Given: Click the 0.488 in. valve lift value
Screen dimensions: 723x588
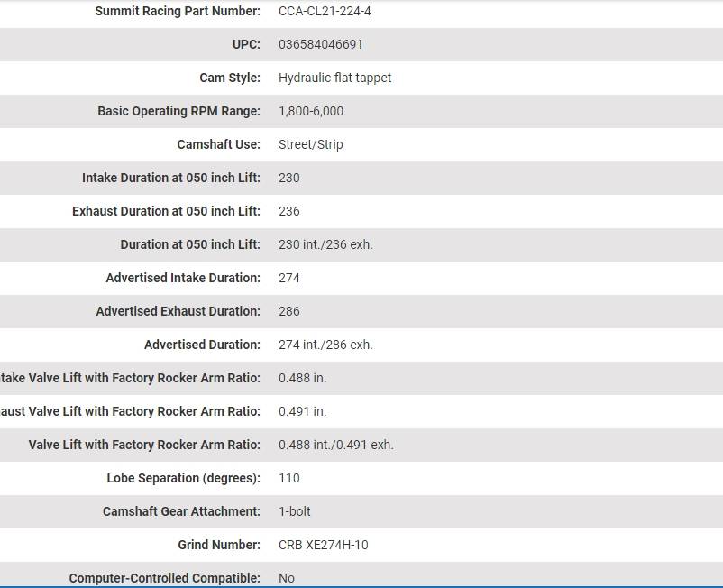Looking at the screenshot, I should (303, 378).
